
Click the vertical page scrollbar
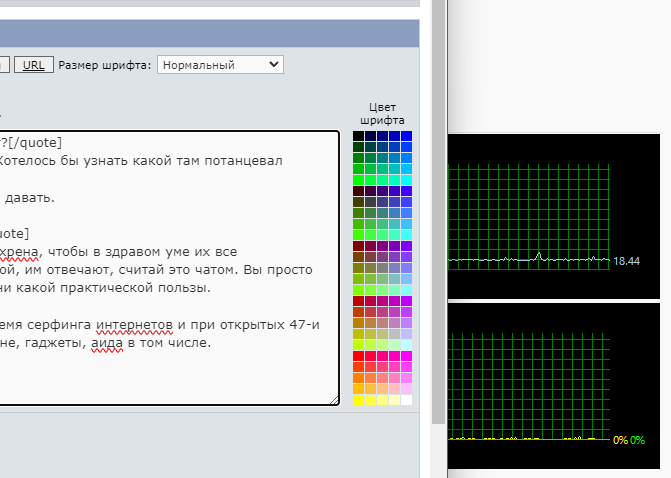tap(438, 212)
